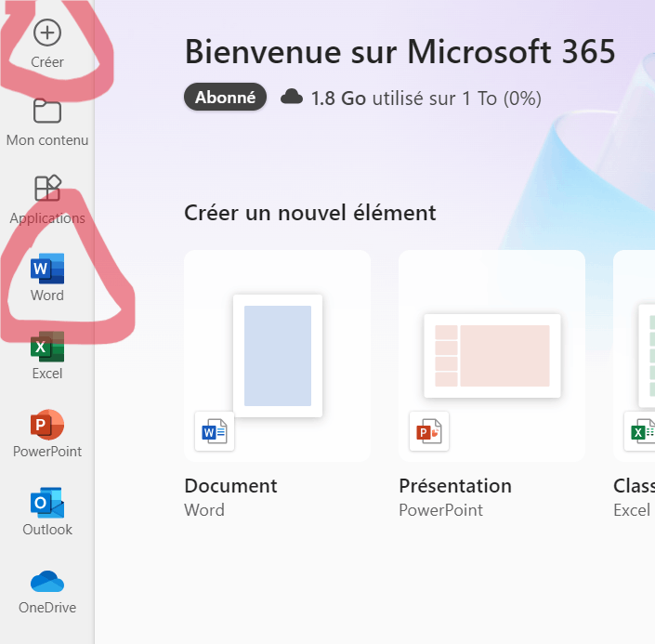655x644 pixels.
Task: Open OneDrive from the sidebar
Action: click(47, 581)
